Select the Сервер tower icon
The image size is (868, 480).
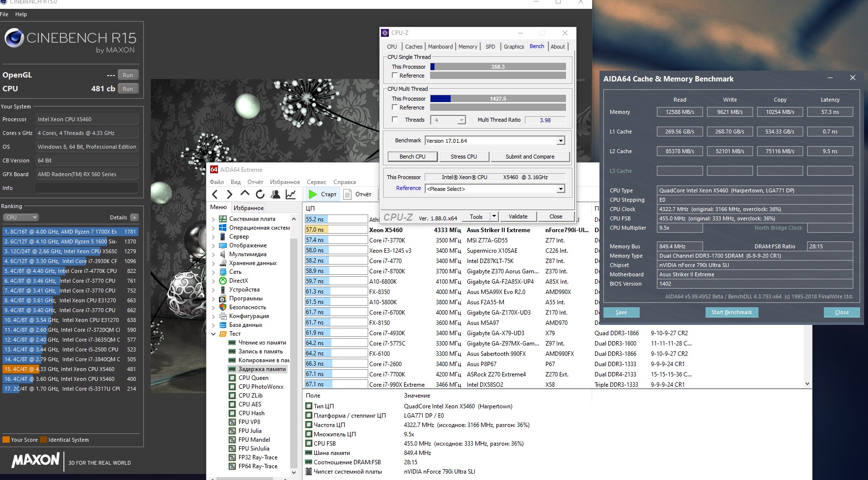[223, 237]
